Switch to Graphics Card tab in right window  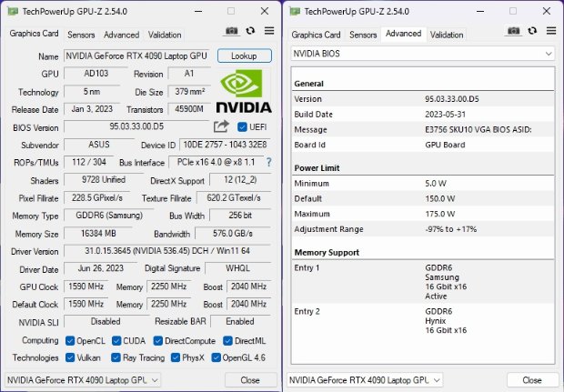(316, 35)
